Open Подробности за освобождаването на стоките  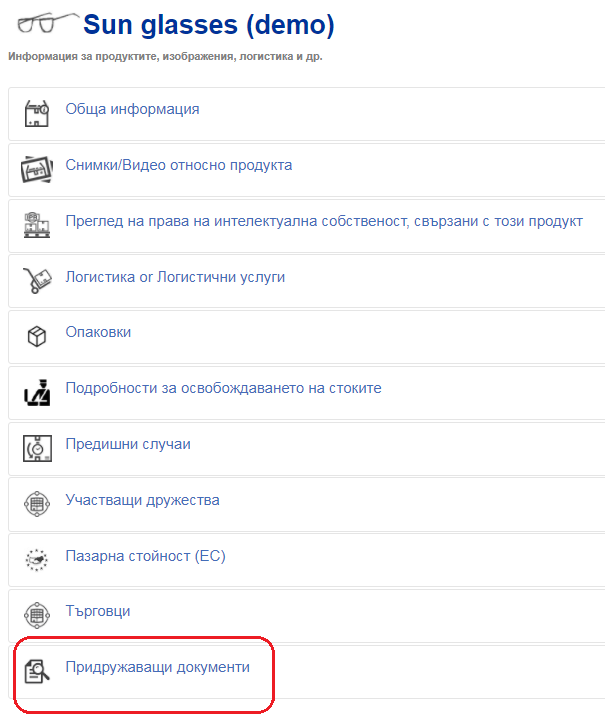pyautogui.click(x=223, y=388)
